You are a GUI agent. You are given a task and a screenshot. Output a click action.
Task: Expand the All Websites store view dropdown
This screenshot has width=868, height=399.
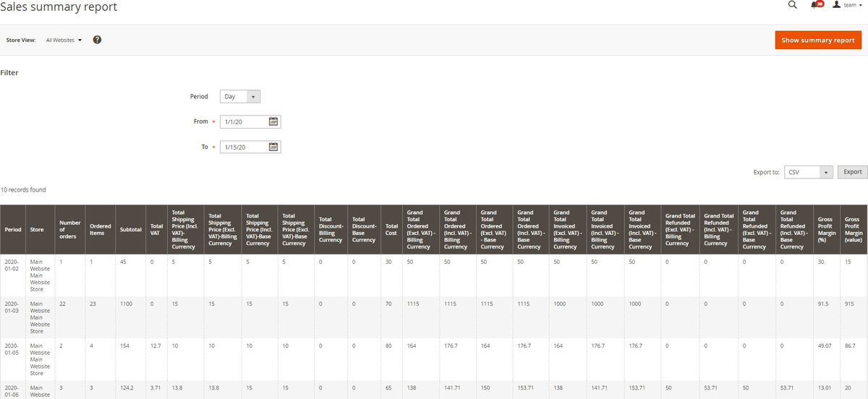pos(64,40)
